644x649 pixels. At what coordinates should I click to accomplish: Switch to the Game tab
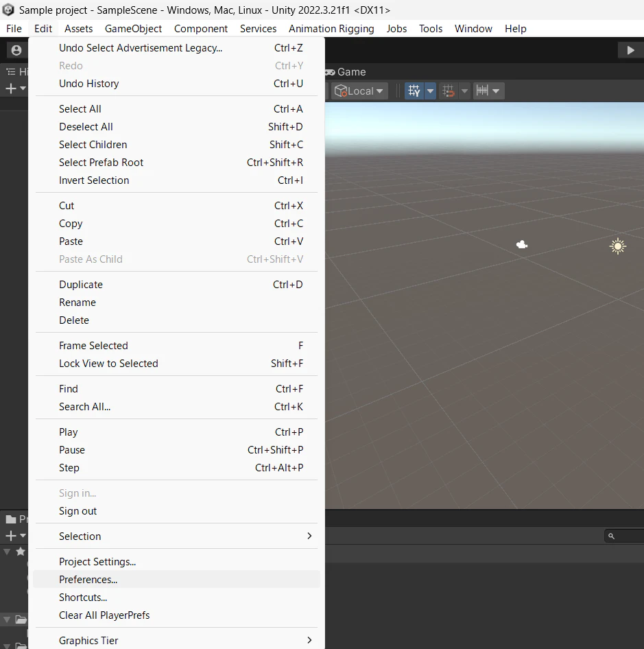pos(345,72)
